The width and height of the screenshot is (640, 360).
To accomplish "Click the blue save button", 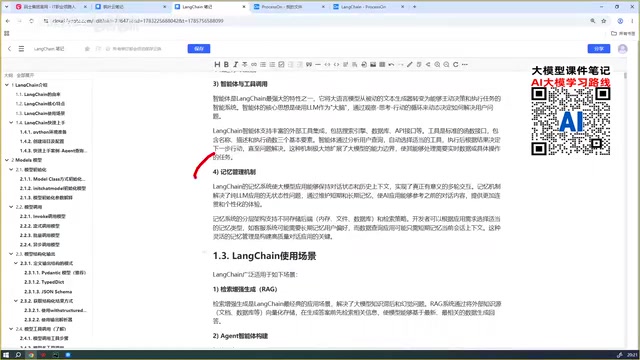I will [x=199, y=49].
